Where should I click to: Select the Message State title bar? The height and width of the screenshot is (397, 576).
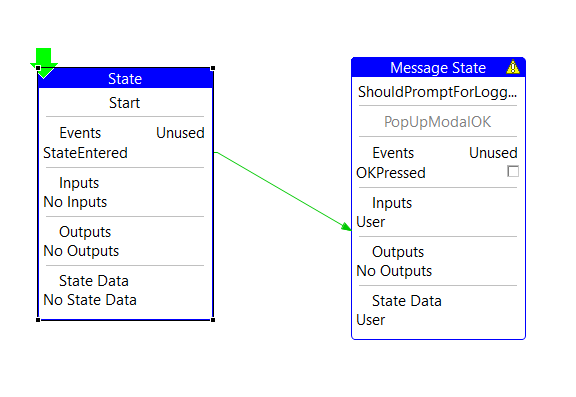438,68
